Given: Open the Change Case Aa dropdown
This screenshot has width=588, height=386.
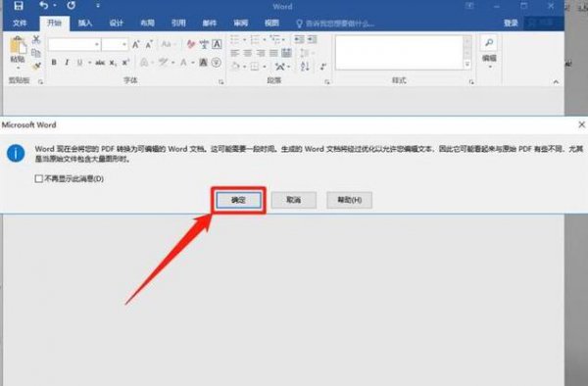Looking at the screenshot, I should [x=168, y=45].
